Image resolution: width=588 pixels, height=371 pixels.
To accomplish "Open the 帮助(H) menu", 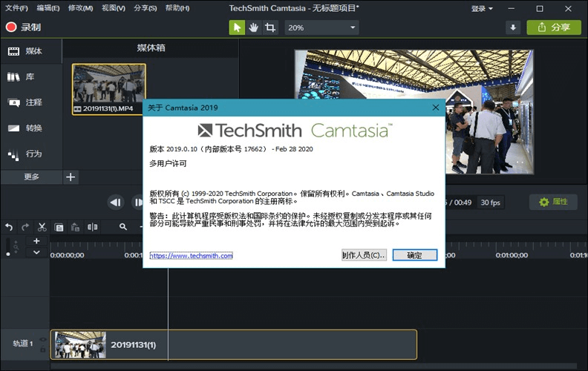I will click(x=177, y=8).
